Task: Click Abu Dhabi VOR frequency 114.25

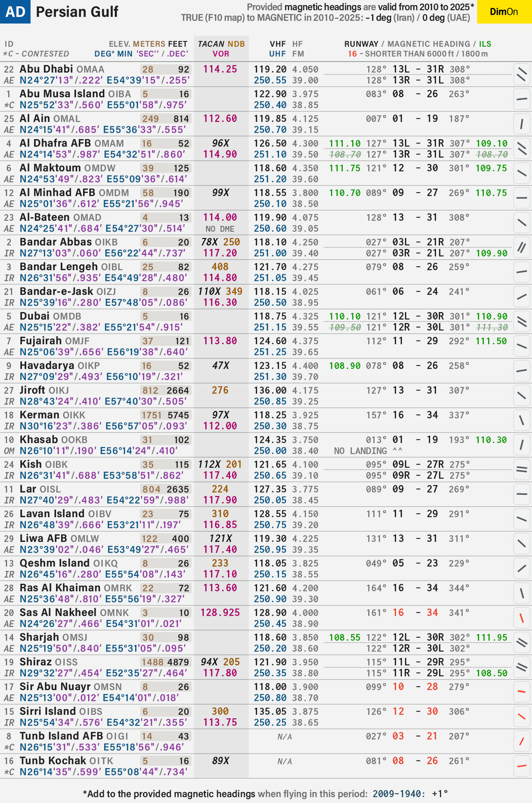Action: tap(220, 69)
